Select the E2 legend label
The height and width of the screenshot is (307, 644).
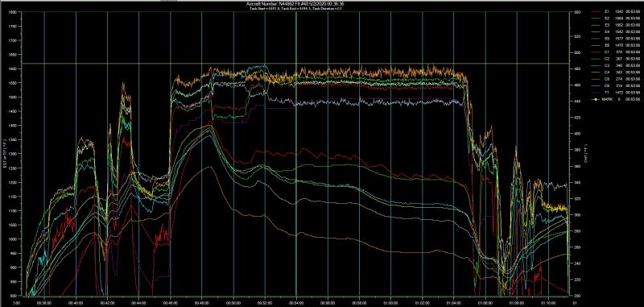coord(607,18)
